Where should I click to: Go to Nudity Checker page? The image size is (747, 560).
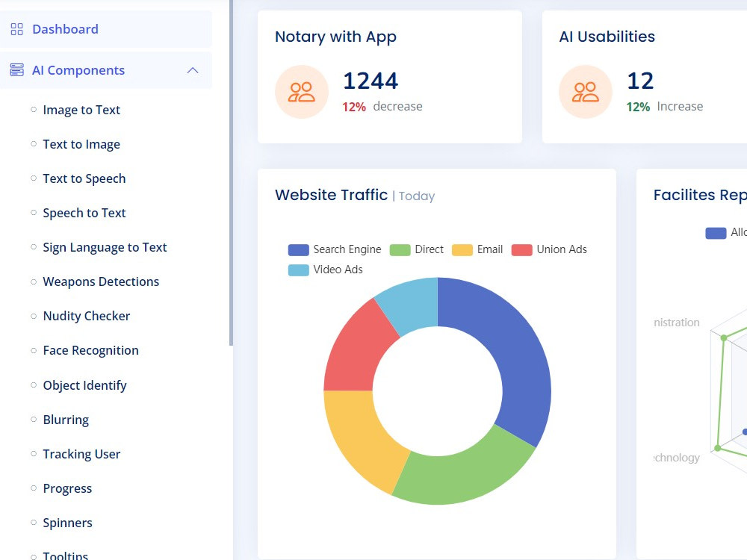point(86,316)
